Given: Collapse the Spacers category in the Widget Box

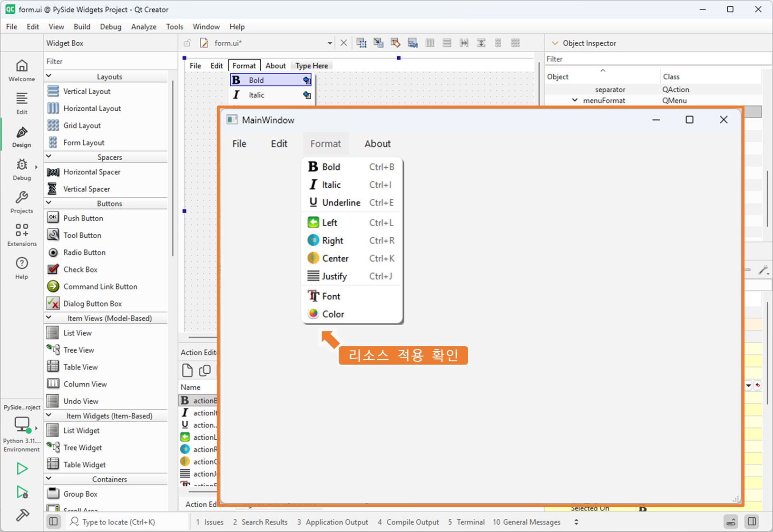Looking at the screenshot, I should (x=49, y=156).
